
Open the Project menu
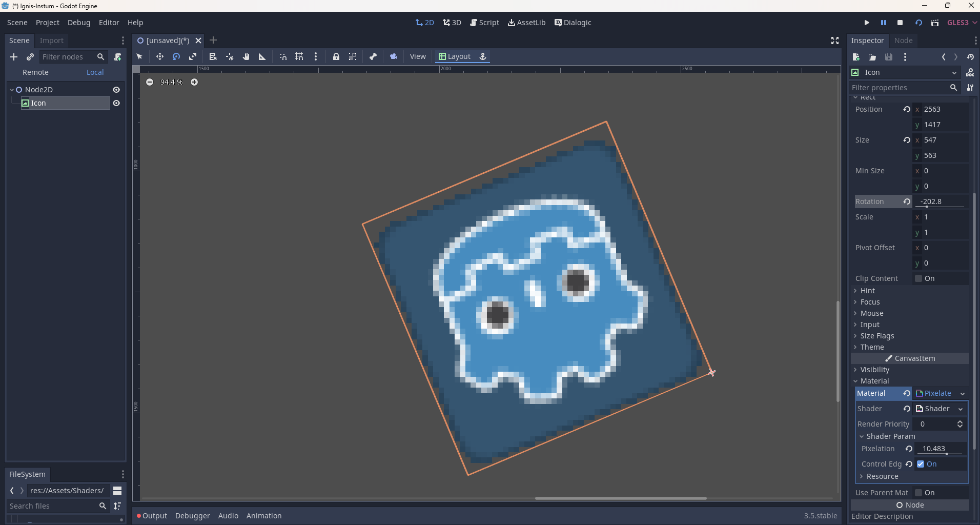coord(48,23)
